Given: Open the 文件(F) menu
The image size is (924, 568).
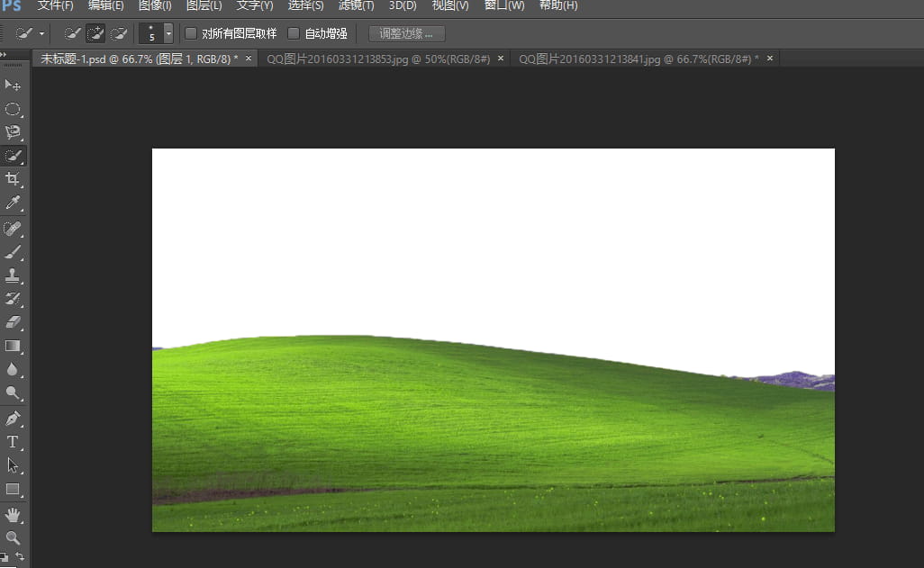Looking at the screenshot, I should click(56, 6).
